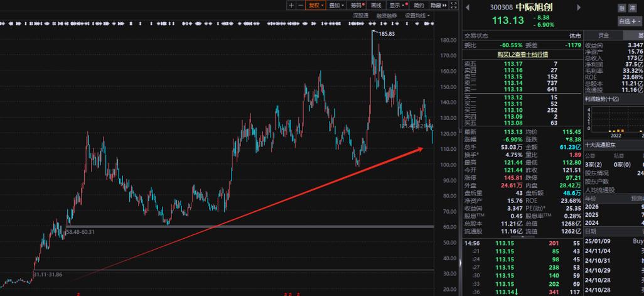Select the 2025 forecast year row
This screenshot has height=296, width=644.
[614, 215]
